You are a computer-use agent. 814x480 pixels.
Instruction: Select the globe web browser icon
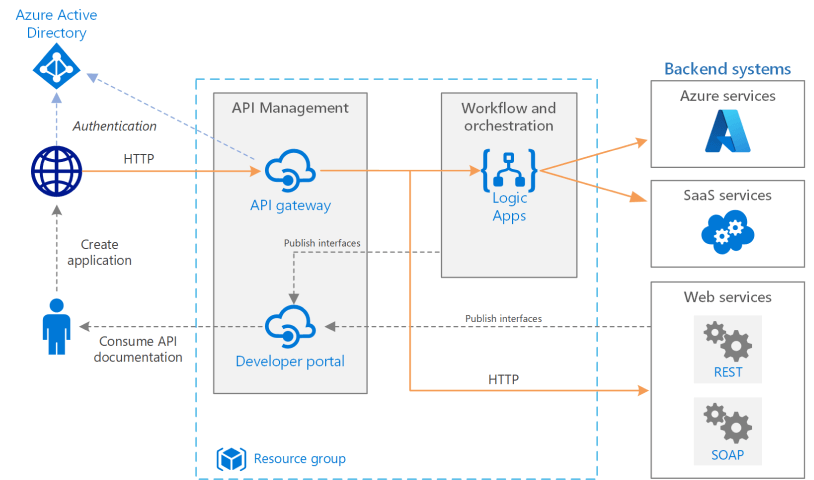56,171
